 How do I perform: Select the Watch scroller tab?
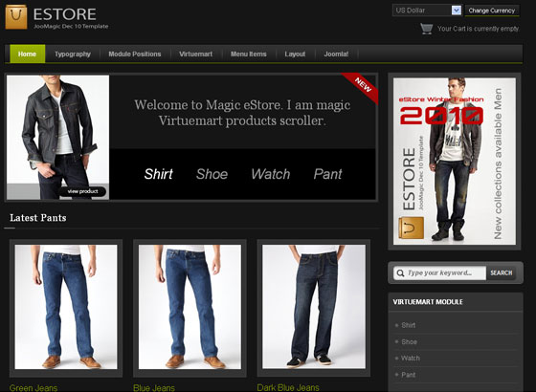(270, 174)
